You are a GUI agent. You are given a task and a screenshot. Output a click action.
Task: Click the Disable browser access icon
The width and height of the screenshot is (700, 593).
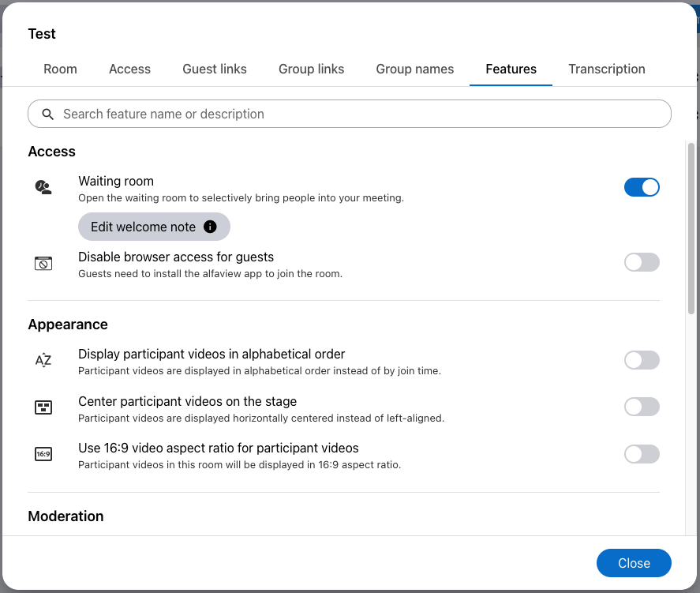tap(43, 264)
